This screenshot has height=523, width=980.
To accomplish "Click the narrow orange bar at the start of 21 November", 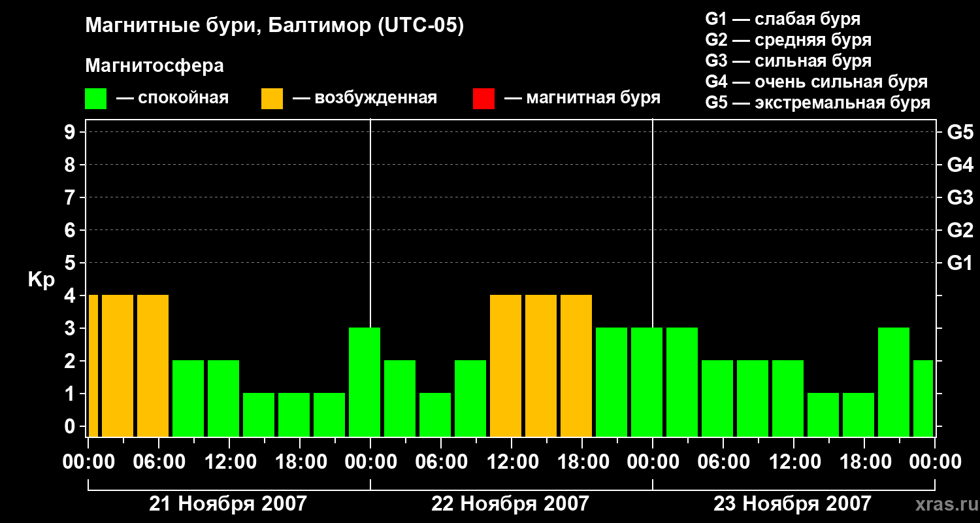I will pos(93,365).
